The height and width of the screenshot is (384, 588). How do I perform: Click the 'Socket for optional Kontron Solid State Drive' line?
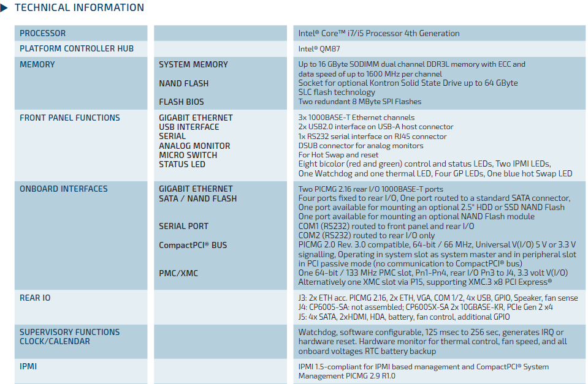pos(408,83)
